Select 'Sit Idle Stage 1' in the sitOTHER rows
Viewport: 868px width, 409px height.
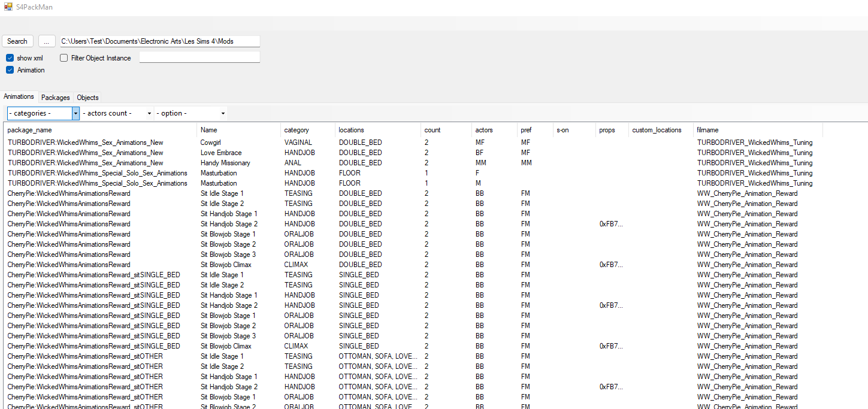pos(222,356)
